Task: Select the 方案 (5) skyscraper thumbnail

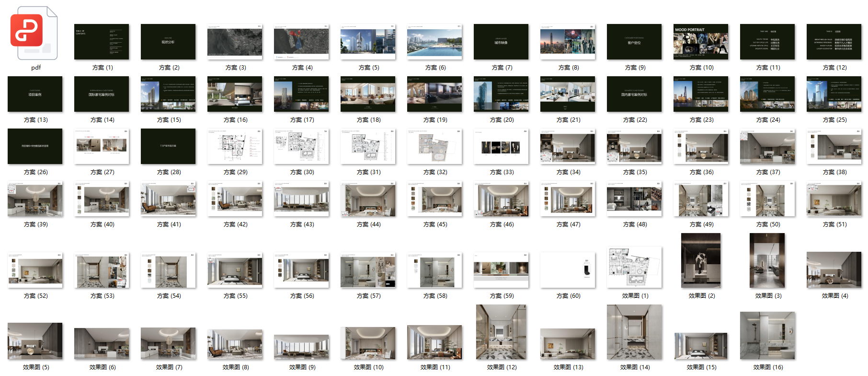Action: point(368,42)
